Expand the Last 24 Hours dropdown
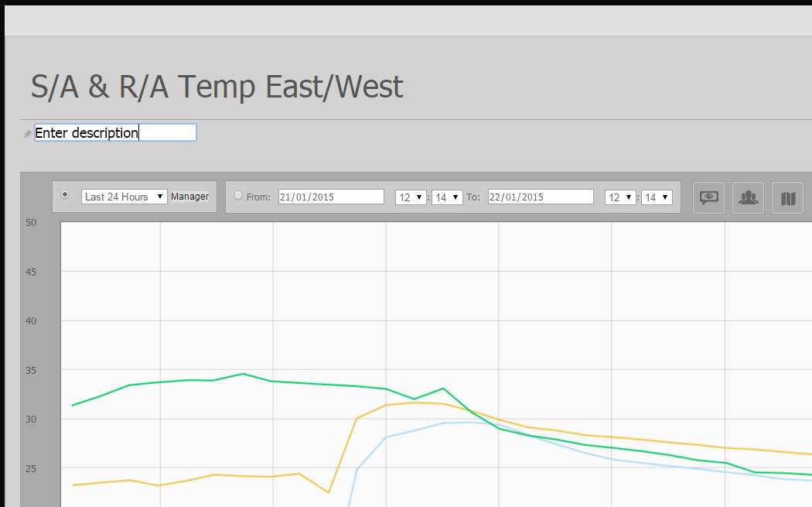This screenshot has height=507, width=812. coord(125,197)
